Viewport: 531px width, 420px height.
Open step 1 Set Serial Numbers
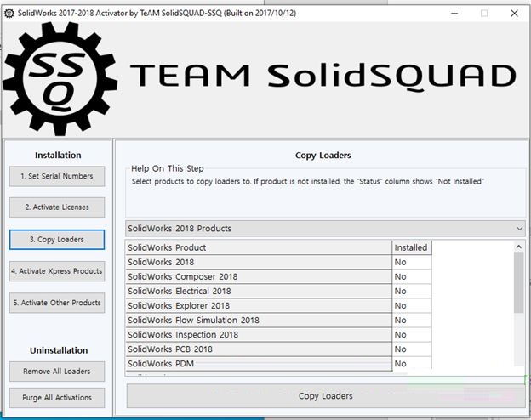click(x=57, y=176)
